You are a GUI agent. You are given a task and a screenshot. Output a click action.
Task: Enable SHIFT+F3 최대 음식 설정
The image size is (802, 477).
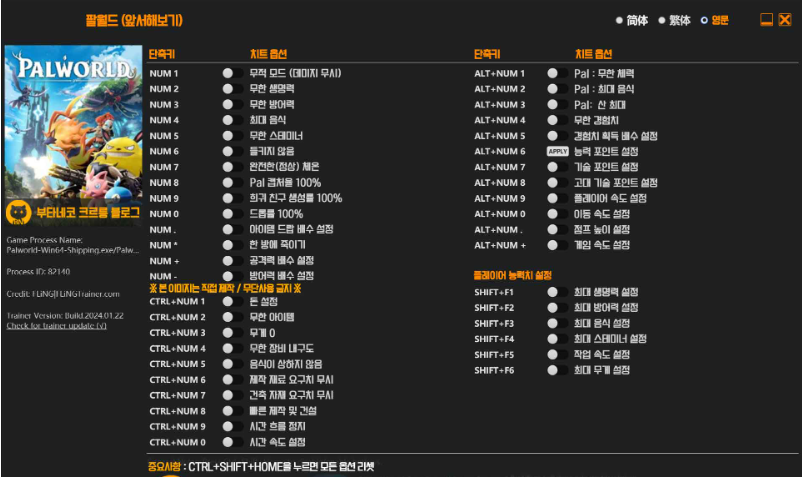558,323
